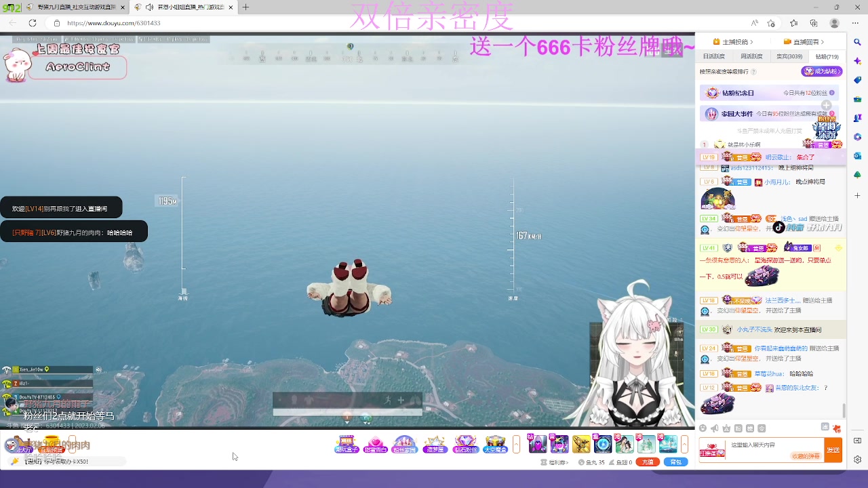Open the 造梦屋 feature icon
Viewport: 868px width, 488px height.
coord(435,443)
